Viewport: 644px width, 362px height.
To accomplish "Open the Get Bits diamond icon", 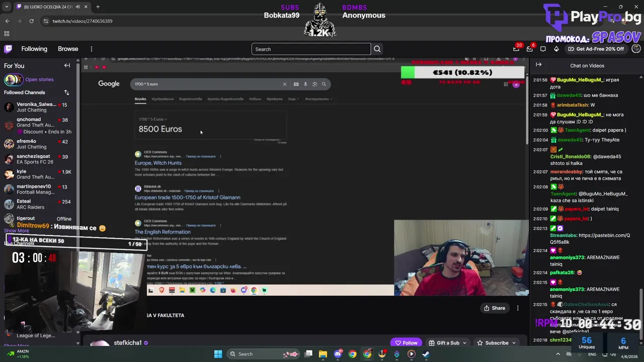I will click(556, 49).
